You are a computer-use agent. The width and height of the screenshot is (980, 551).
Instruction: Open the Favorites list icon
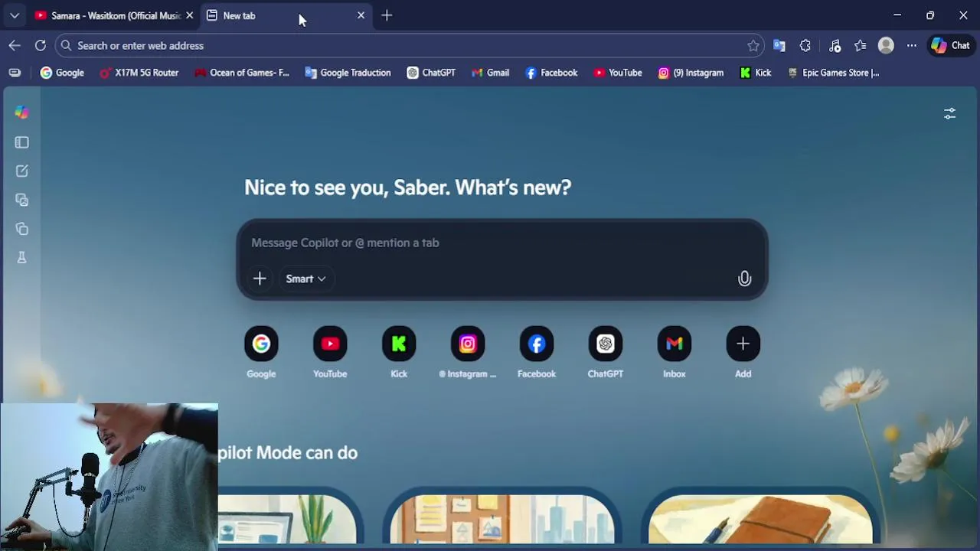coord(861,46)
